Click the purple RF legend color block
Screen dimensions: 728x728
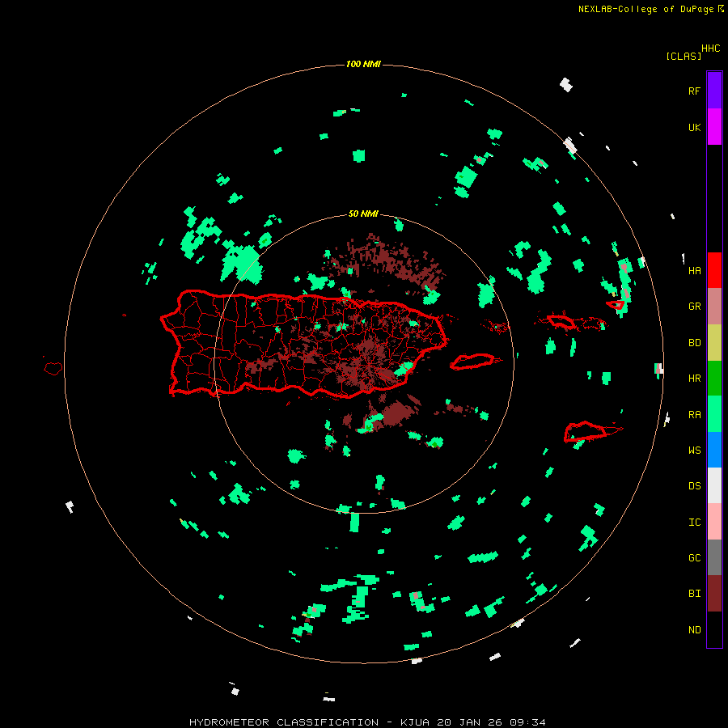(714, 91)
